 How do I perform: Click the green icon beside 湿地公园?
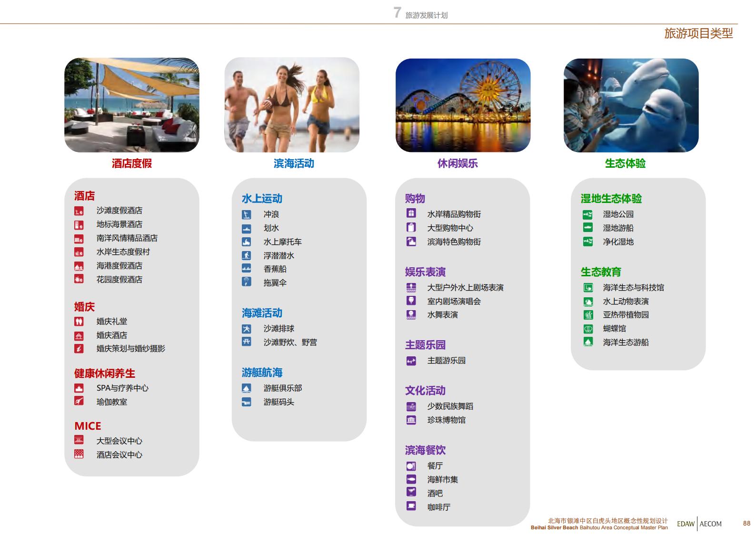588,214
